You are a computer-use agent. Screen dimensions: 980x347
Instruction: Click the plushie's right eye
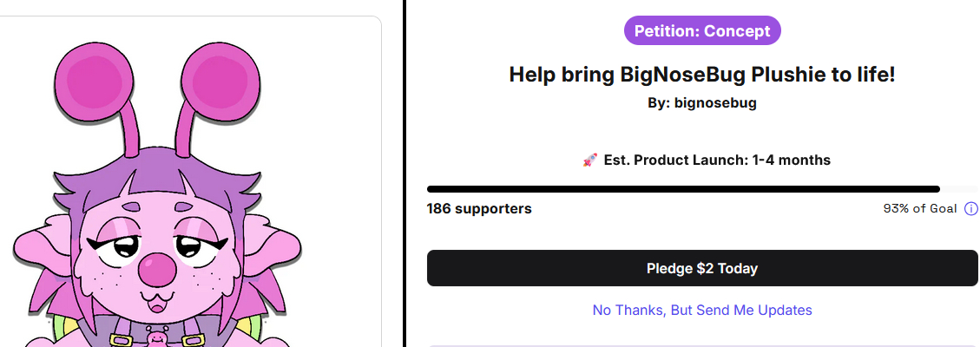(x=194, y=247)
